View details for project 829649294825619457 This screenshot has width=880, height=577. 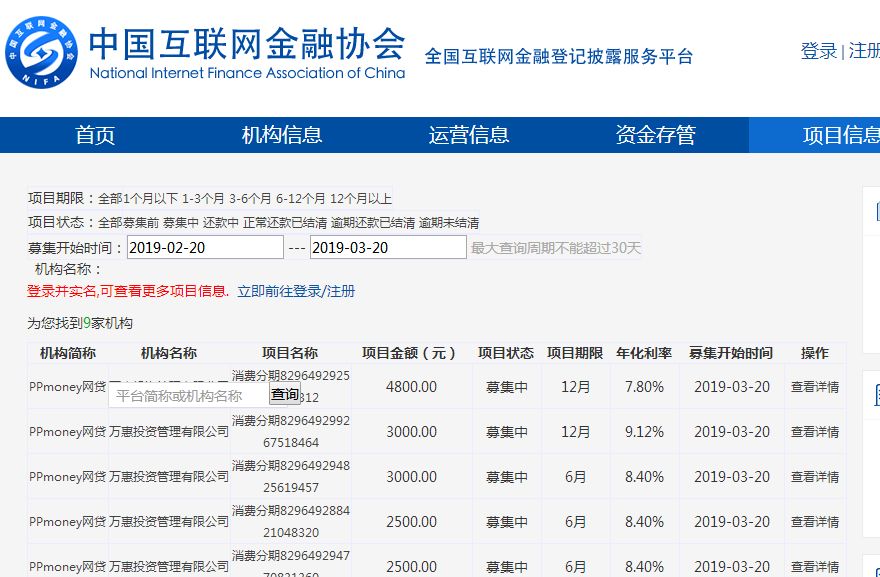pos(815,477)
